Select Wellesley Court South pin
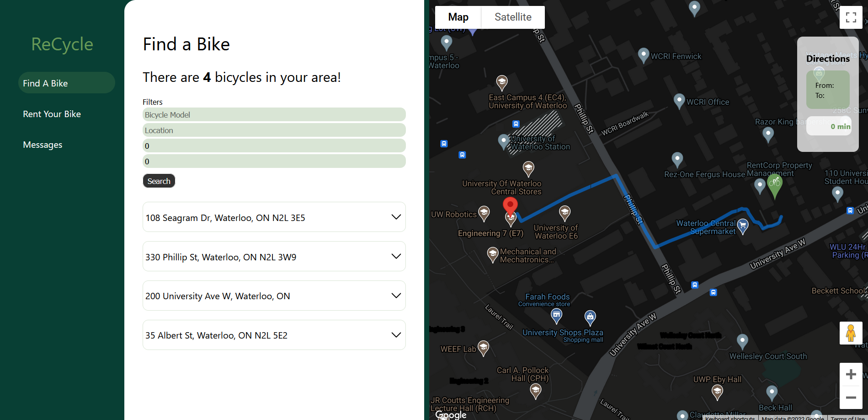868x420 pixels. coord(742,341)
